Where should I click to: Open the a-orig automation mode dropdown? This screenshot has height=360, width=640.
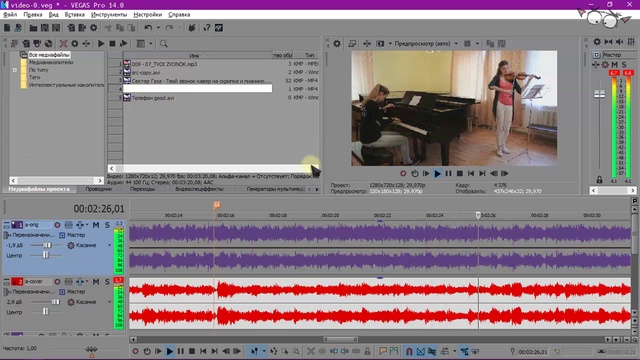tap(109, 245)
